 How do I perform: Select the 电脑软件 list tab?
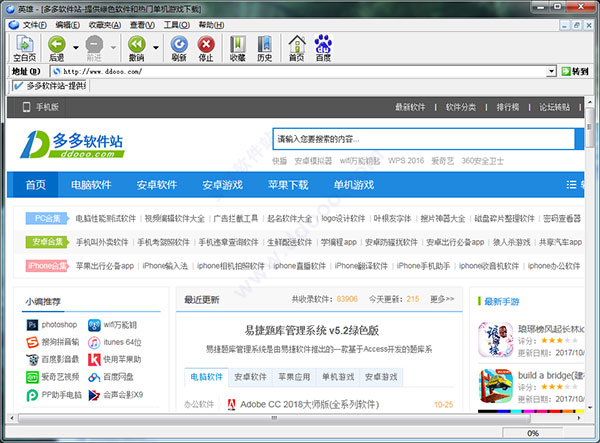(x=207, y=377)
